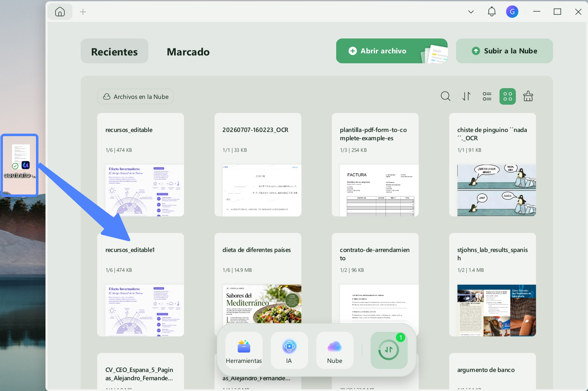Viewport: 588px width, 391px height.
Task: Clear recent list with broom icon
Action: click(x=528, y=96)
